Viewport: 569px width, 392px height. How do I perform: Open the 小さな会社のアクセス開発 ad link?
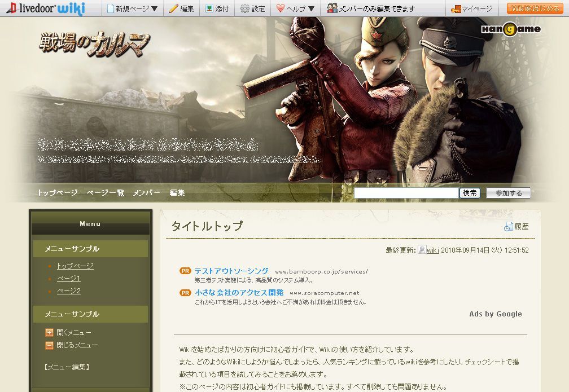(x=239, y=292)
